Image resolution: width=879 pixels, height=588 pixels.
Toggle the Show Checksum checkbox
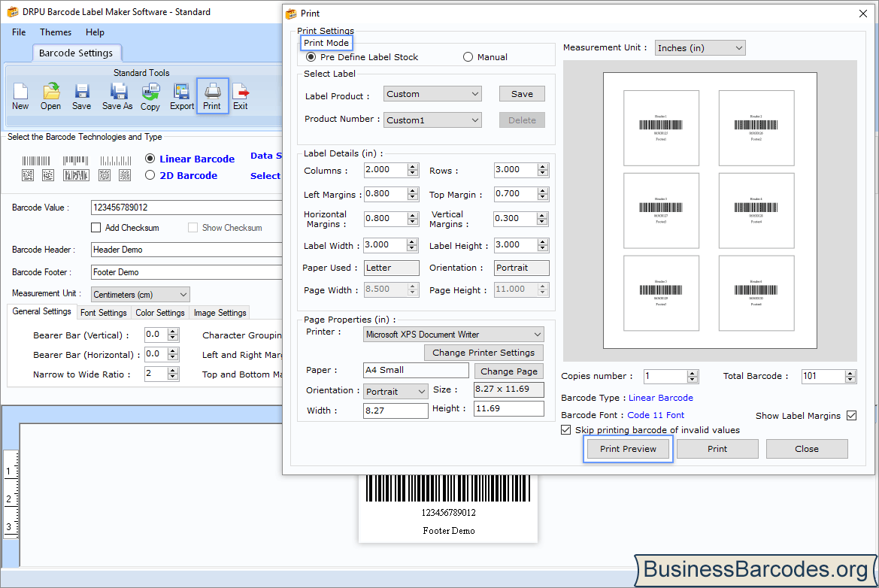click(192, 228)
